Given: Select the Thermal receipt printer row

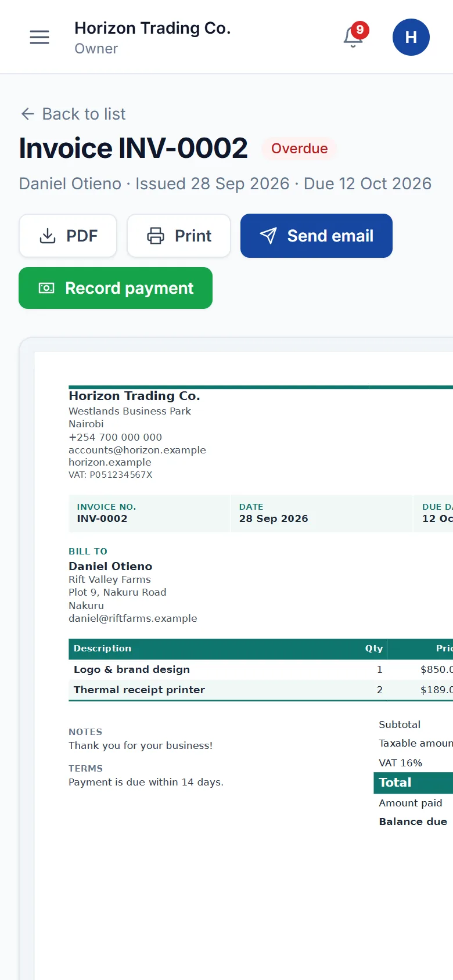Looking at the screenshot, I should click(261, 690).
